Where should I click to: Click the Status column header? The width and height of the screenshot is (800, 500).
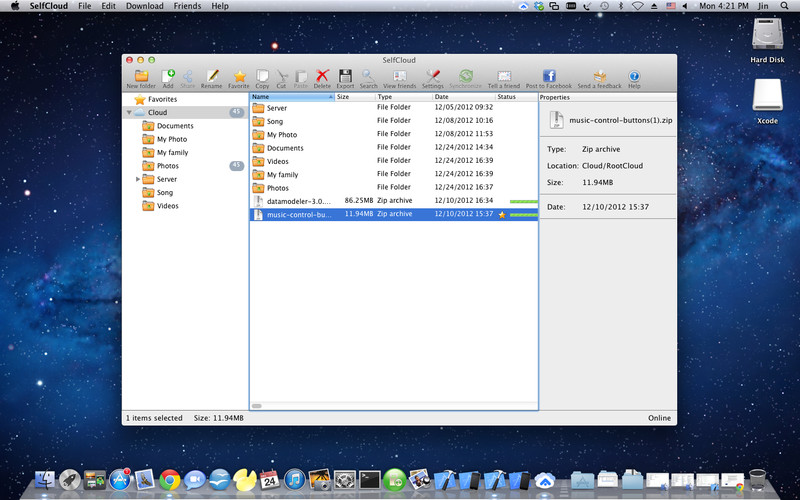point(516,97)
